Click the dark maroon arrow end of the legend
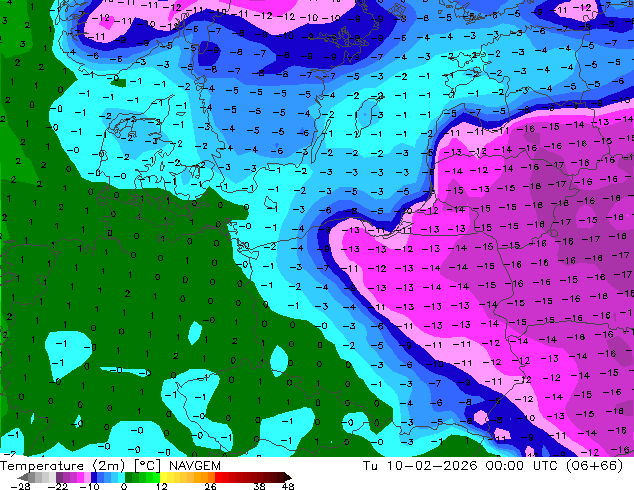The image size is (634, 490). point(288,477)
